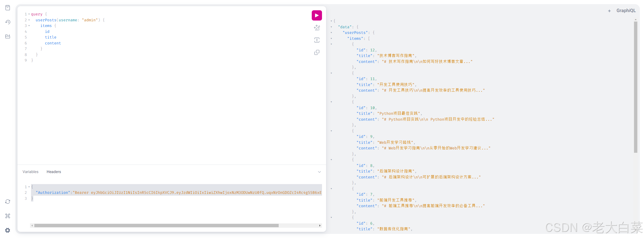Click the "content" field in query editor

[x=53, y=43]
